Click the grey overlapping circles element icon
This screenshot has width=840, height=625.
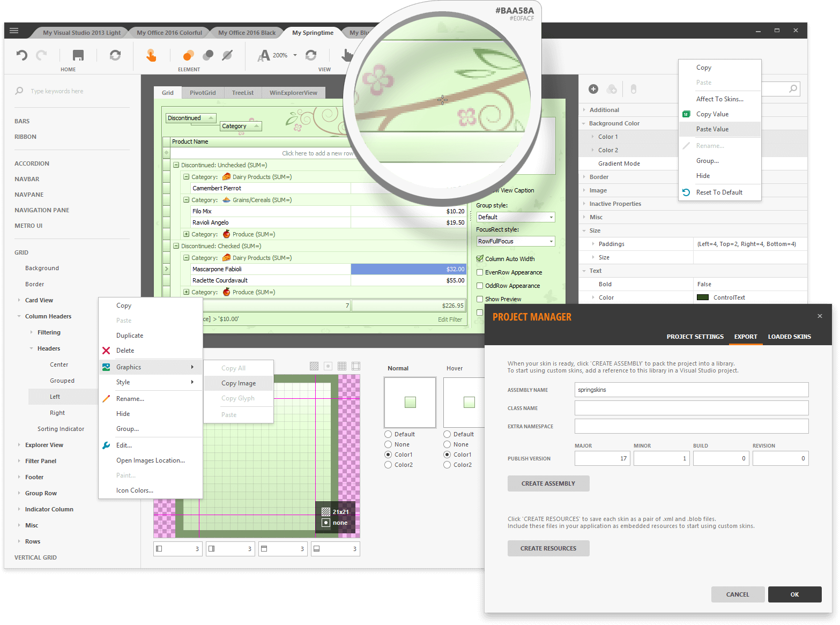pyautogui.click(x=208, y=55)
